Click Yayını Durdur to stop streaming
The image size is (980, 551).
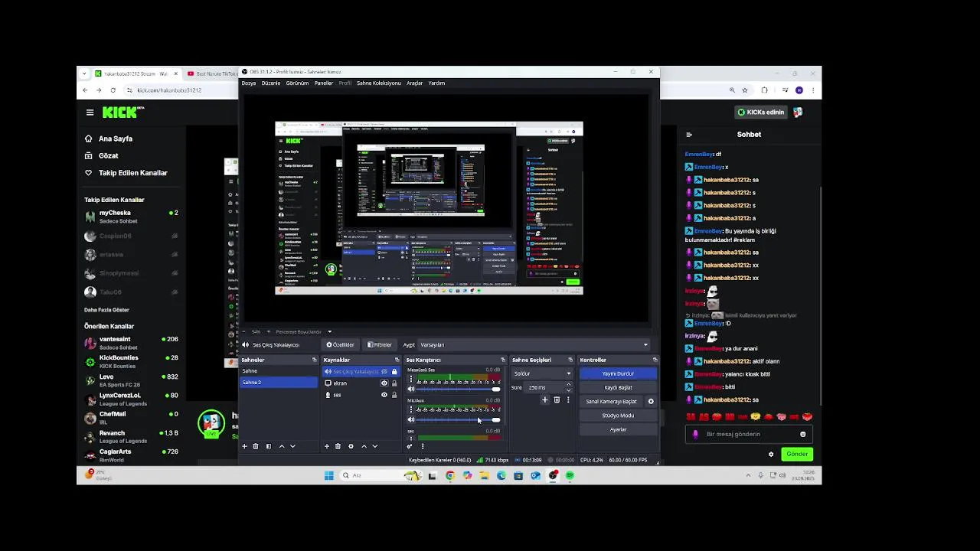click(x=618, y=373)
